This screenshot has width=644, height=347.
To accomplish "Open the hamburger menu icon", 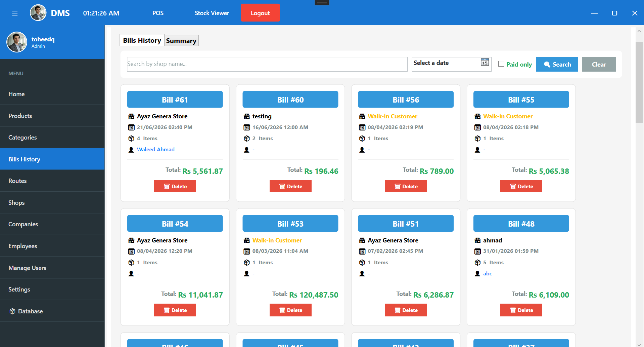I will (x=15, y=13).
